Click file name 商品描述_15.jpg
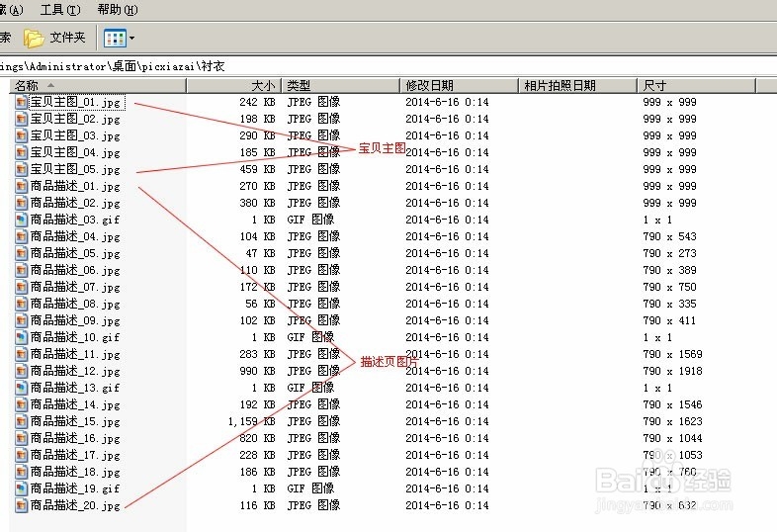This screenshot has height=532, width=777. click(x=75, y=422)
